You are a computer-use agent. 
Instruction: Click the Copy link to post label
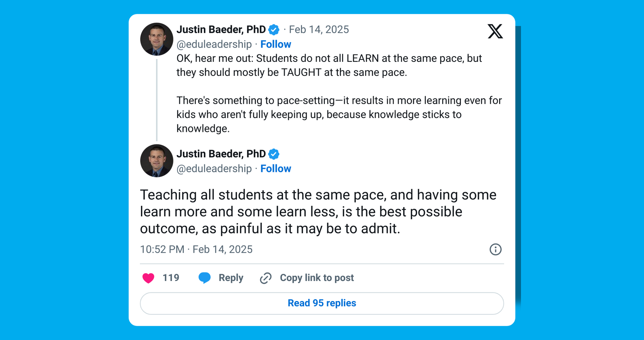(317, 278)
